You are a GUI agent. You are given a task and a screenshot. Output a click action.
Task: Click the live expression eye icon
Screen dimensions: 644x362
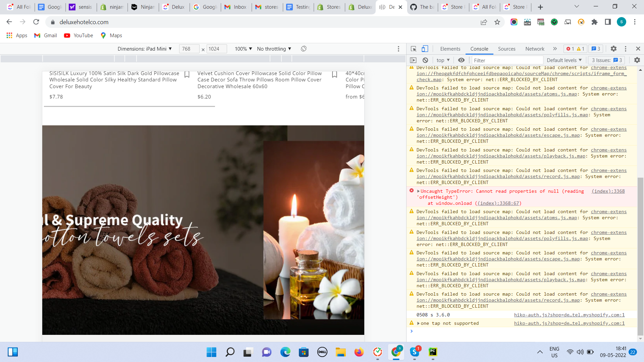[462, 60]
